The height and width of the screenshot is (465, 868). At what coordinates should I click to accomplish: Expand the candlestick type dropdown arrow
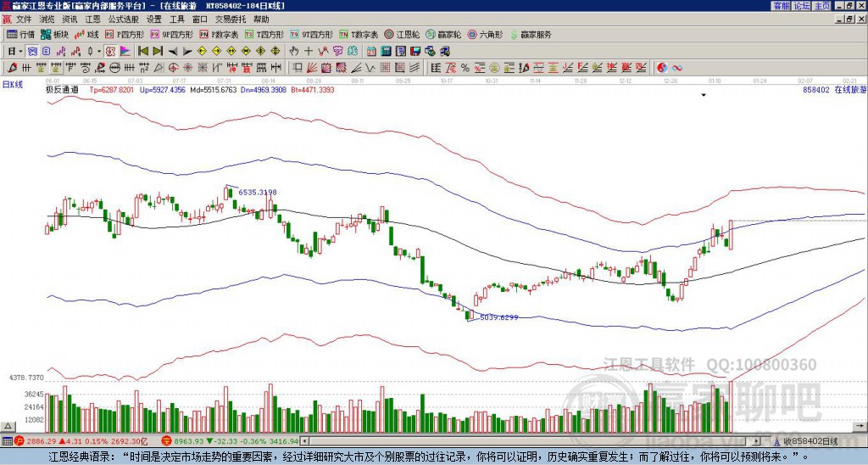click(99, 52)
